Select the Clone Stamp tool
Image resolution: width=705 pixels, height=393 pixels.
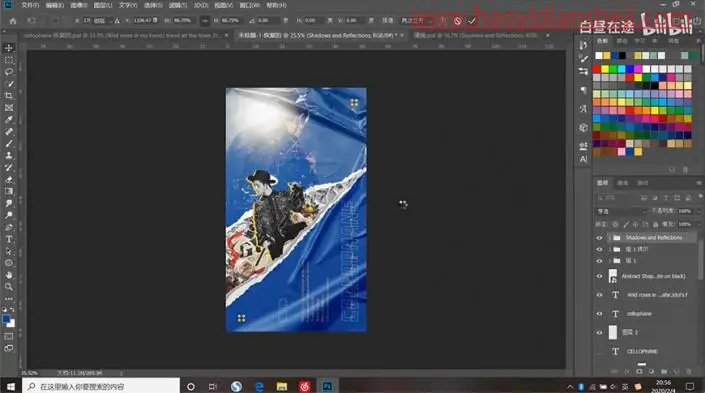pos(9,156)
